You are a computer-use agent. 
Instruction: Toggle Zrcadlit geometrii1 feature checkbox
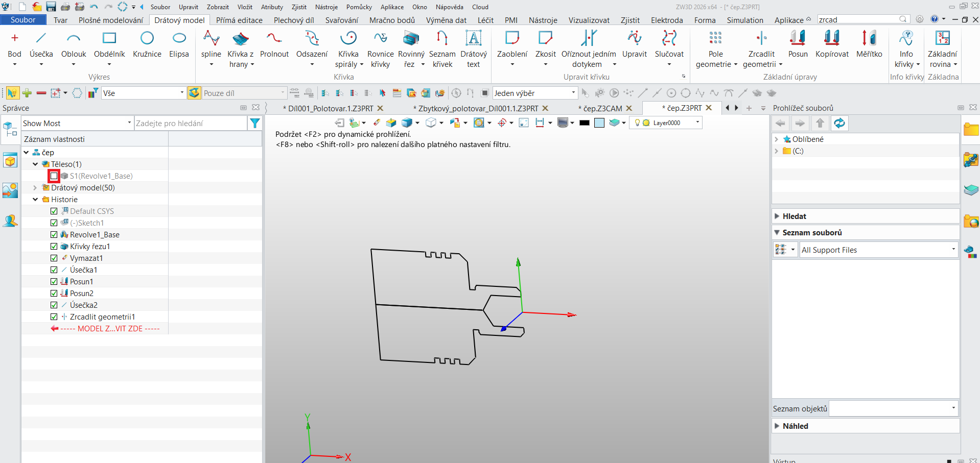point(54,317)
